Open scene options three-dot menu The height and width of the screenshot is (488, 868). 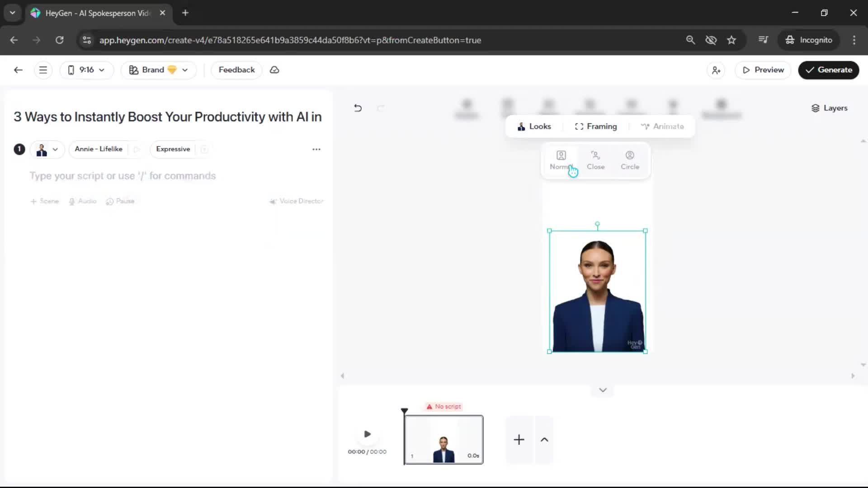pyautogui.click(x=316, y=149)
